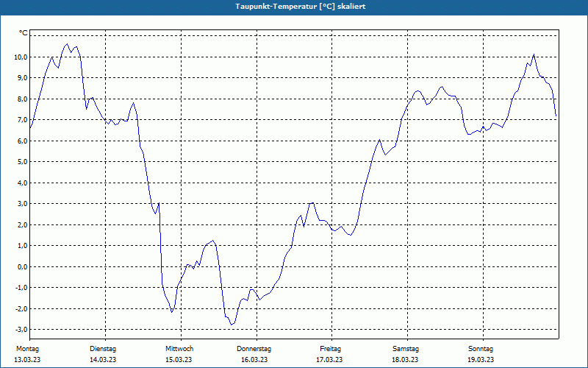Click the Donnerstag day label

point(254,349)
